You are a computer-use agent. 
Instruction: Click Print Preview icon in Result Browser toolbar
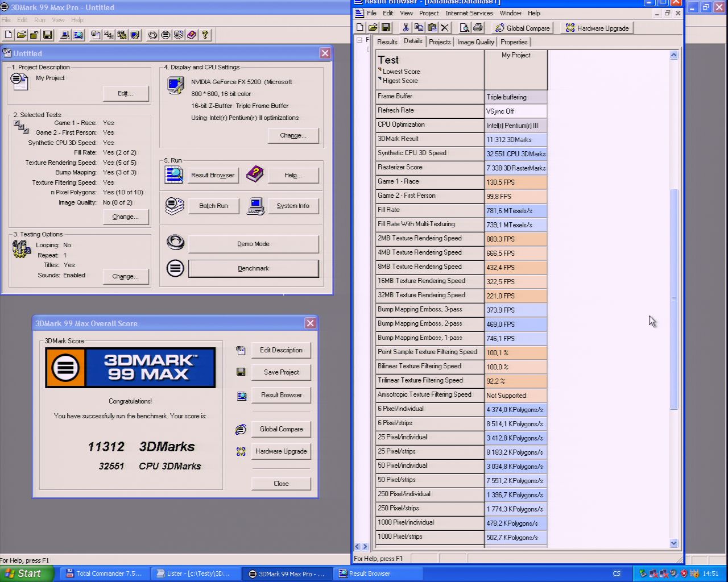click(x=465, y=28)
